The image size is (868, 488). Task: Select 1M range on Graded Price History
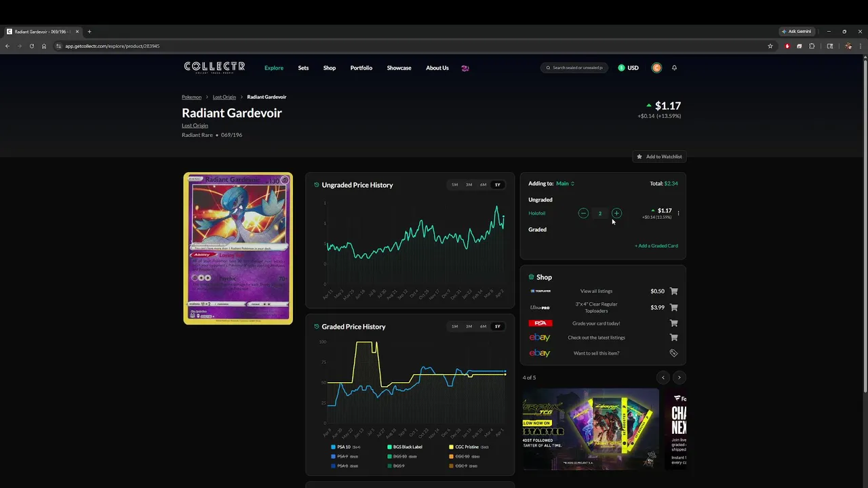(454, 327)
